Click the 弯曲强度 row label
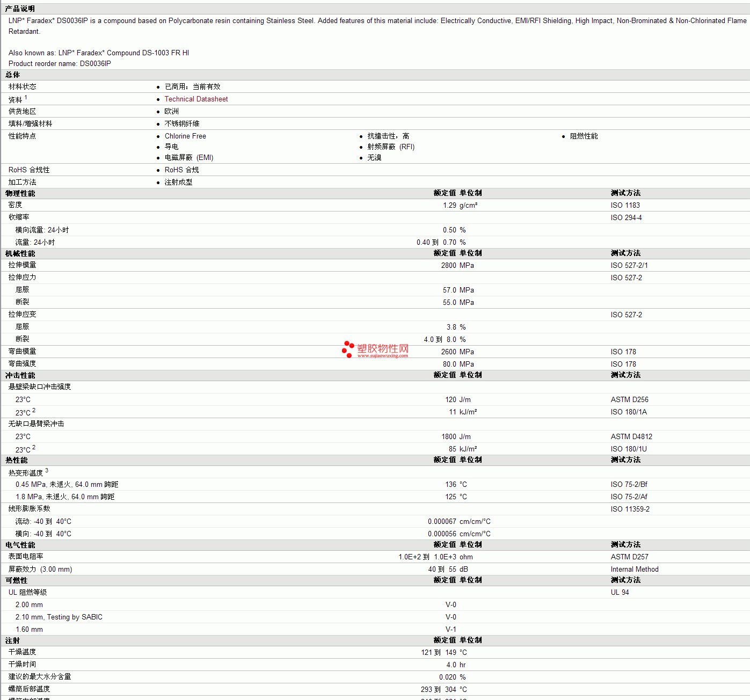 pos(23,364)
